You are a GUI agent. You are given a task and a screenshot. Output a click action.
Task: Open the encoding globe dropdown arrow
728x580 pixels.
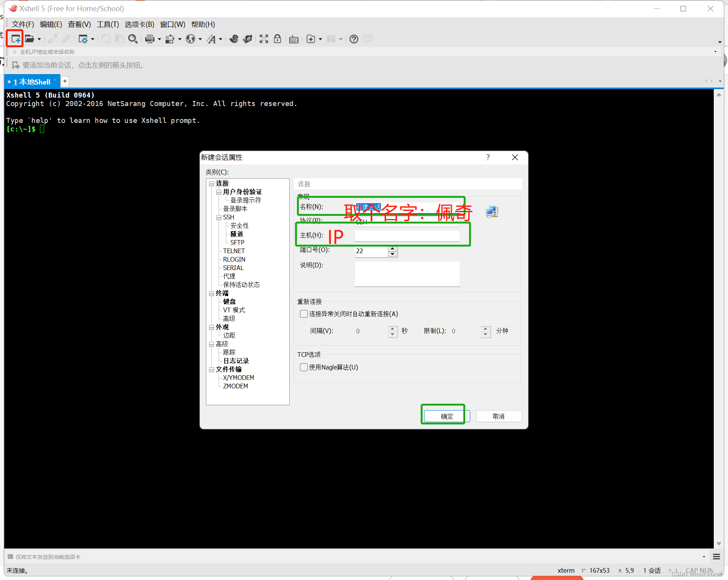[x=200, y=39]
